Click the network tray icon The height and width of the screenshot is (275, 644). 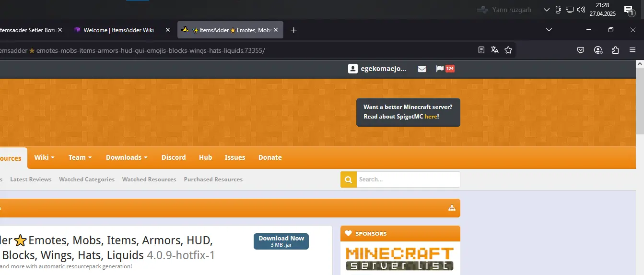click(570, 10)
